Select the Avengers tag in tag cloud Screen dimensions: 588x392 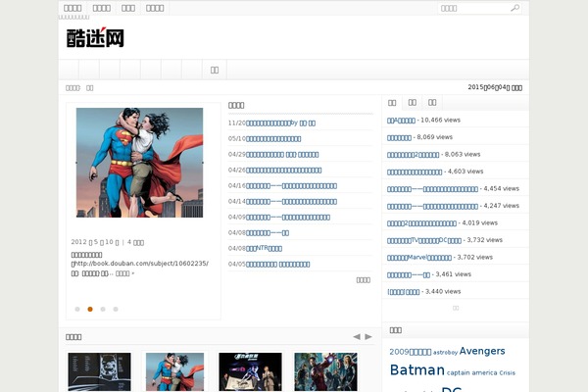pos(482,351)
